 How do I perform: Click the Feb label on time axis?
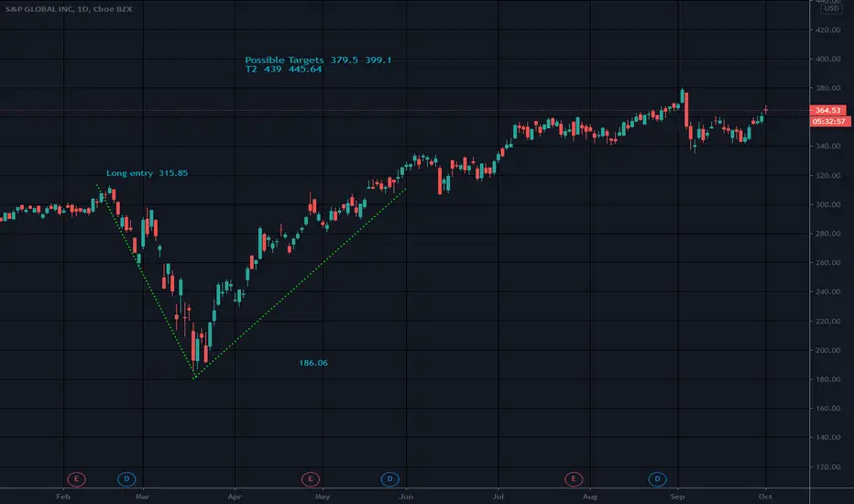[63, 497]
